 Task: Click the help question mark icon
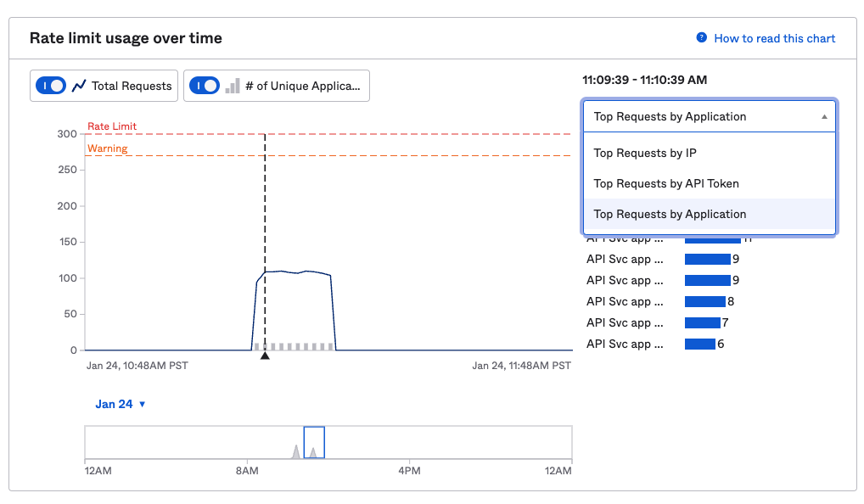701,38
